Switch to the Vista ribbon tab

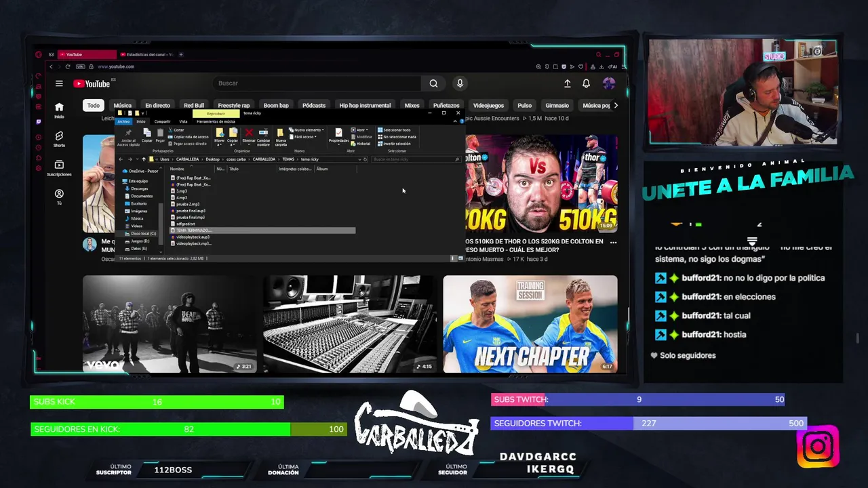183,121
